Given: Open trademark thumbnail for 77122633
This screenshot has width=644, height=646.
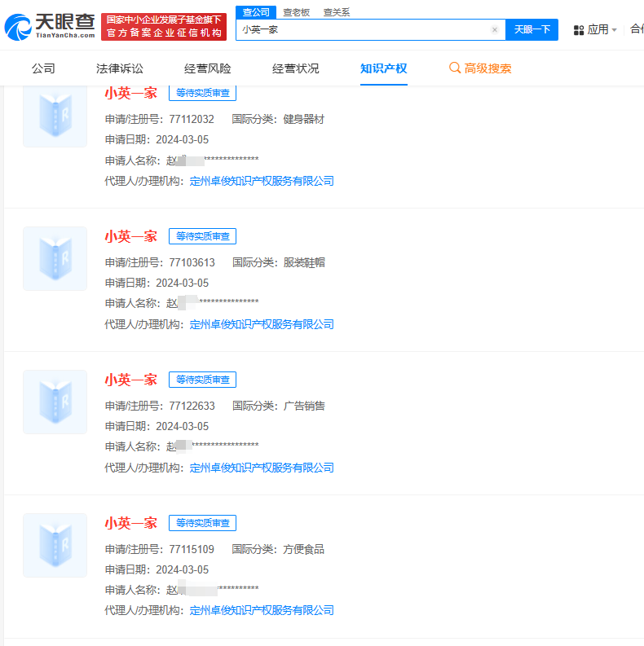Looking at the screenshot, I should pyautogui.click(x=55, y=402).
